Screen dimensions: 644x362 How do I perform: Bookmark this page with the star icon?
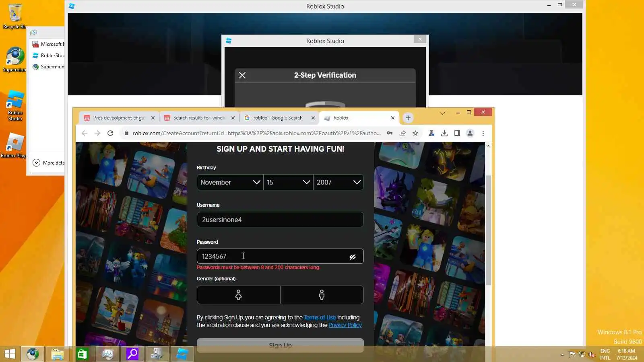415,133
